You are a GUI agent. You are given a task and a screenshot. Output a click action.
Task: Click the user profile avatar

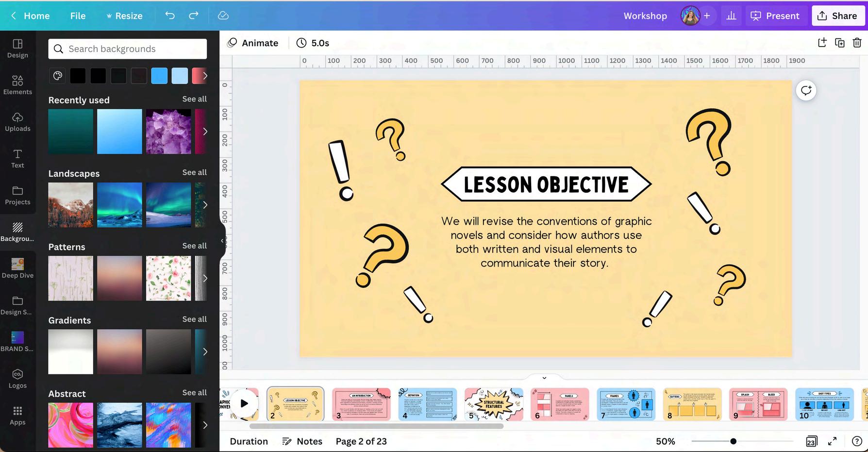point(690,16)
